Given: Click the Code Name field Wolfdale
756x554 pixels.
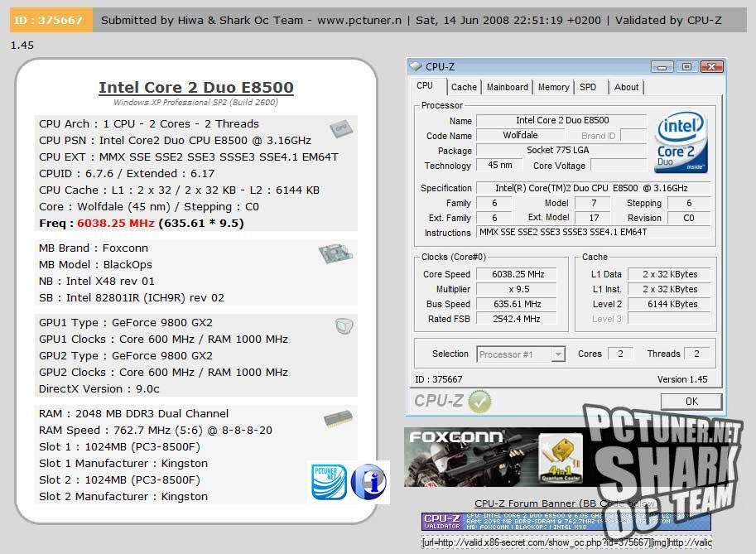Looking at the screenshot, I should tap(520, 136).
